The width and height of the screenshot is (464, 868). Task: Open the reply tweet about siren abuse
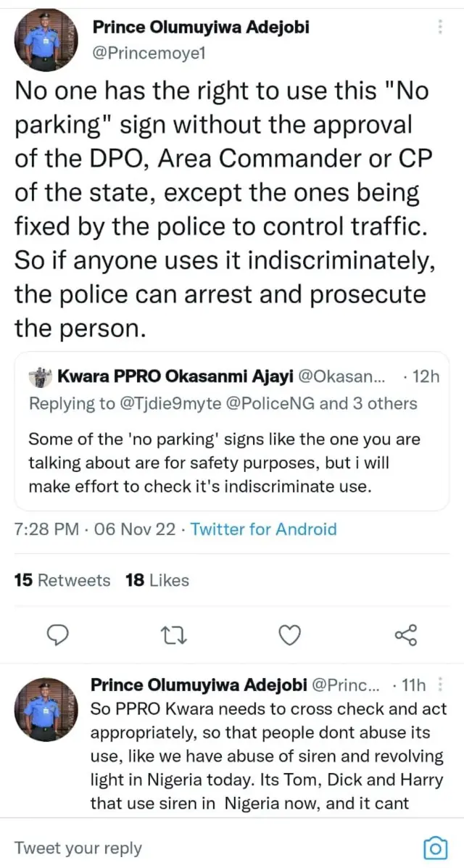coord(268,756)
